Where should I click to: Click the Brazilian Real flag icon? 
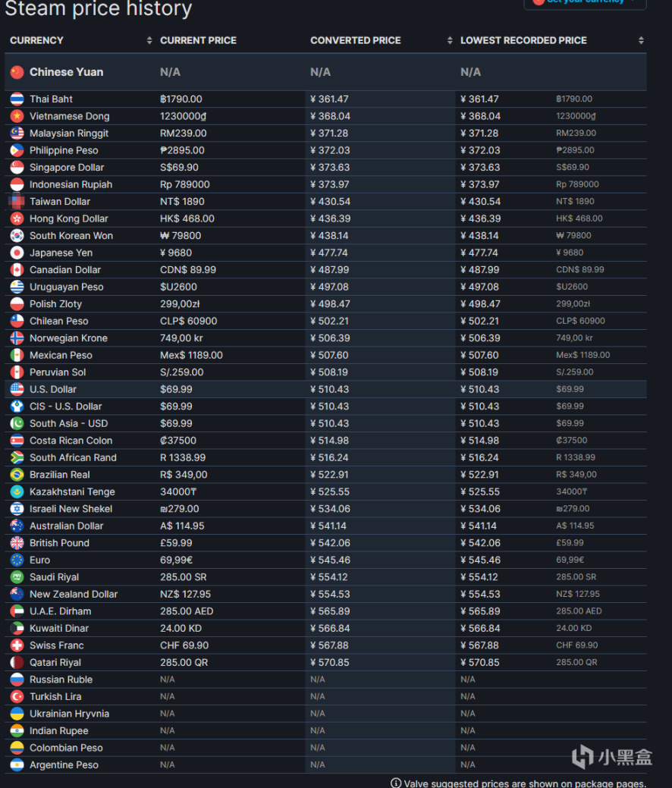(17, 475)
